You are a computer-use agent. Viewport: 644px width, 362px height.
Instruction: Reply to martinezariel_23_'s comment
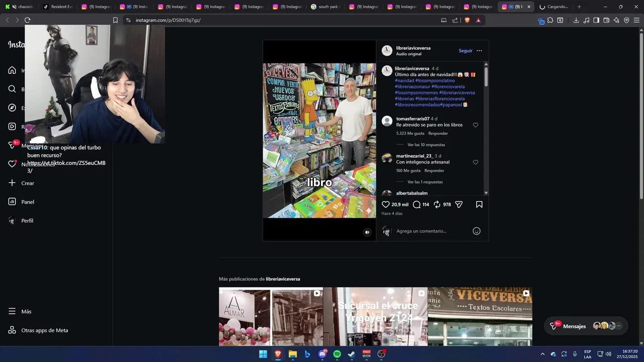coord(434,171)
